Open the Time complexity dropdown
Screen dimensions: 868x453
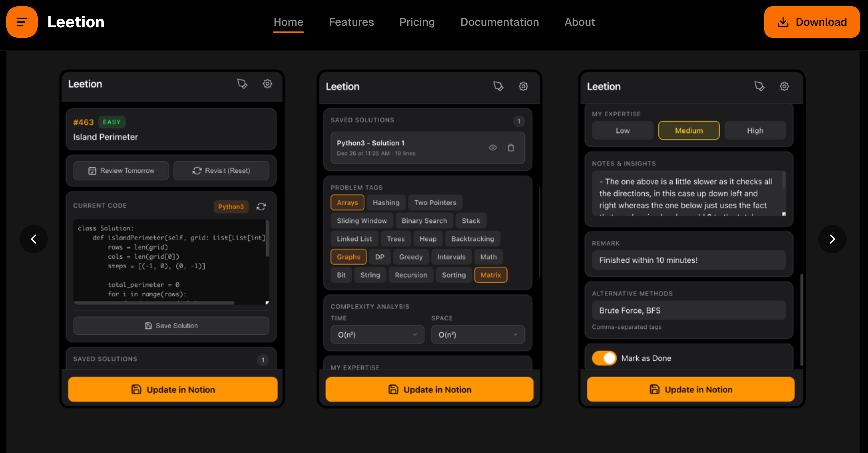[377, 335]
